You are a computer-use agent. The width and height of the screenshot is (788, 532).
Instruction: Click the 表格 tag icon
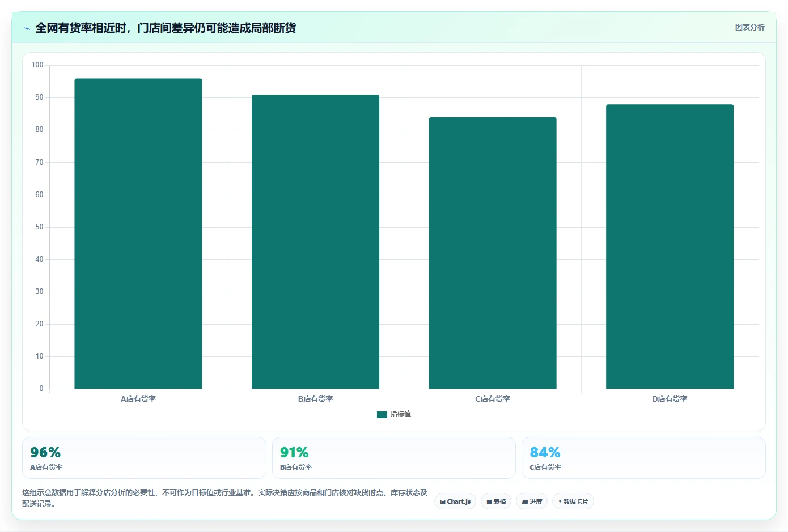coord(489,502)
